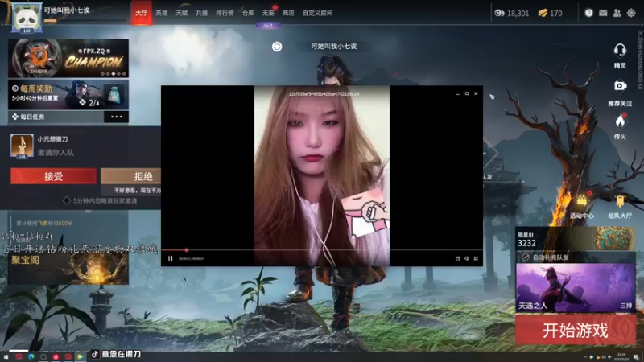The height and width of the screenshot is (362, 644).
Task: Open the 自定义房间 custom room tab
Action: click(x=317, y=13)
